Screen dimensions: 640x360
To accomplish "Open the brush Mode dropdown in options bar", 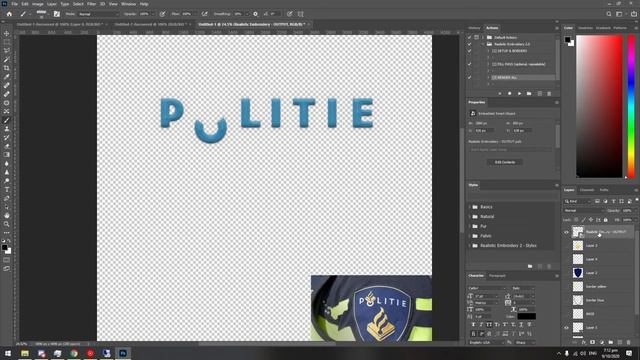I will pyautogui.click(x=98, y=14).
